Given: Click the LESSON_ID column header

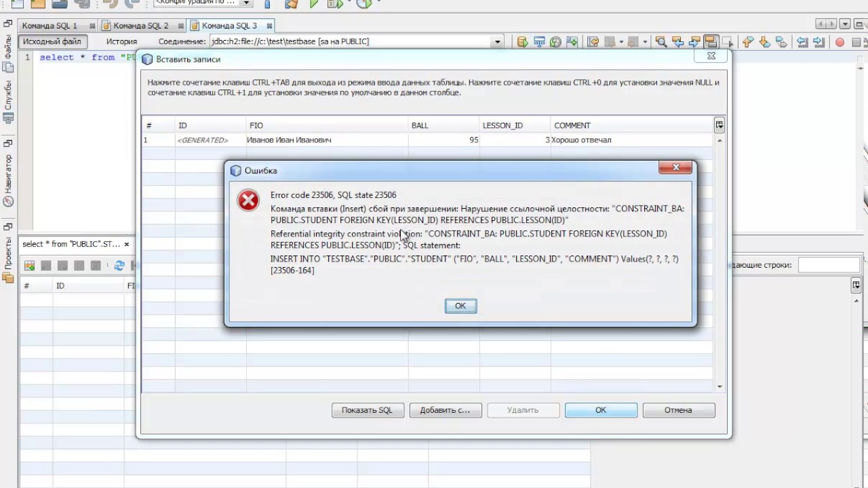Looking at the screenshot, I should [515, 125].
